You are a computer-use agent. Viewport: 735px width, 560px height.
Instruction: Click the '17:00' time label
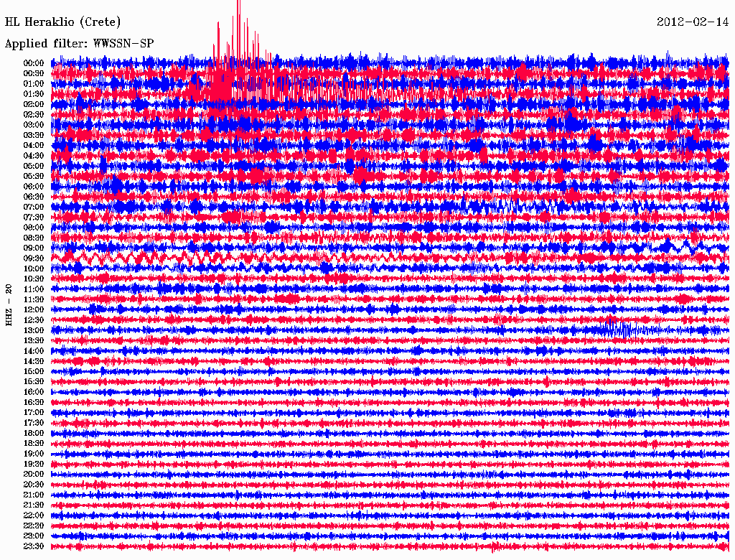pyautogui.click(x=34, y=414)
